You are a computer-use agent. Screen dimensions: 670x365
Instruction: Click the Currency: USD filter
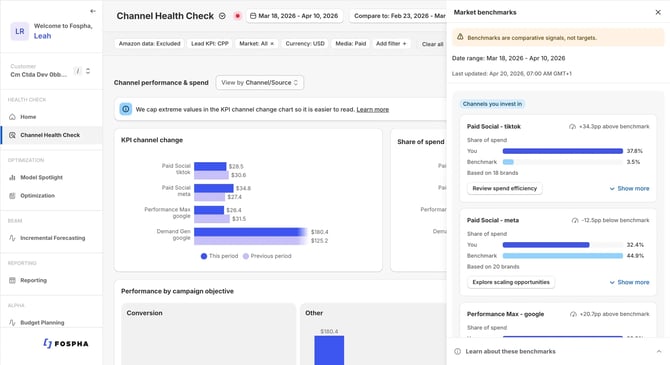pyautogui.click(x=305, y=44)
